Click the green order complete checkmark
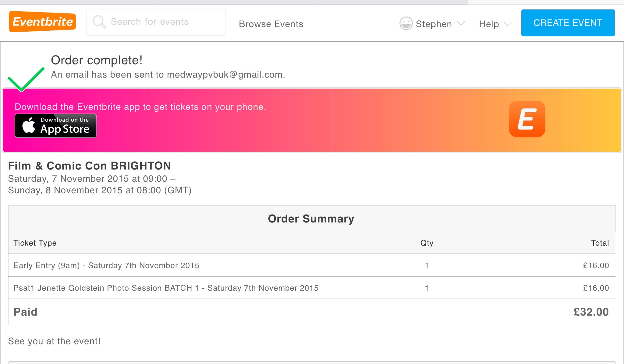This screenshot has width=624, height=364. [x=26, y=79]
